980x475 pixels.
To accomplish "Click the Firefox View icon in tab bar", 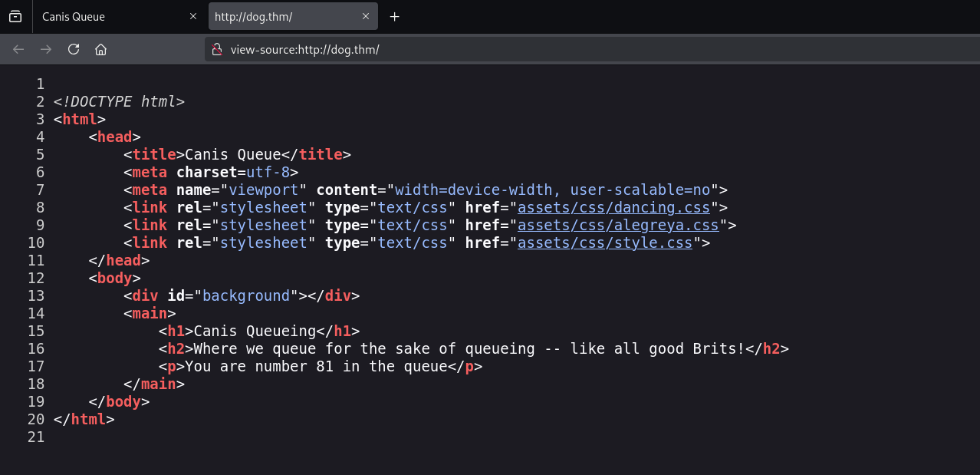I will 15,17.
